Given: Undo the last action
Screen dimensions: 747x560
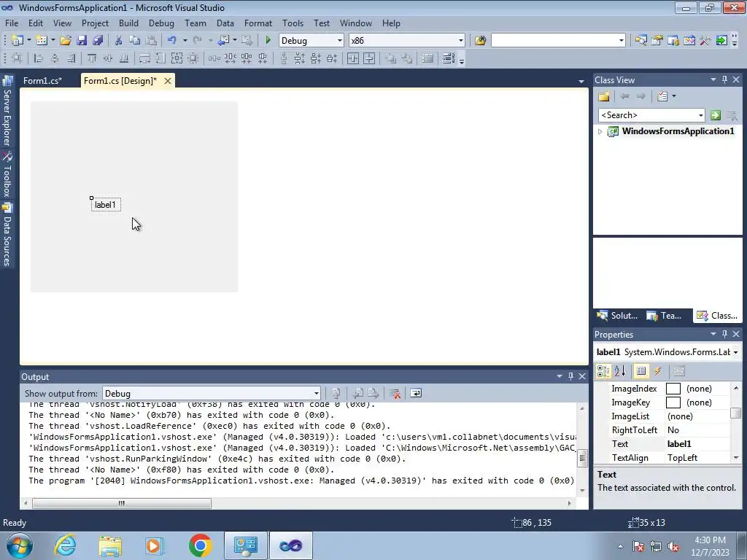Looking at the screenshot, I should tap(172, 41).
